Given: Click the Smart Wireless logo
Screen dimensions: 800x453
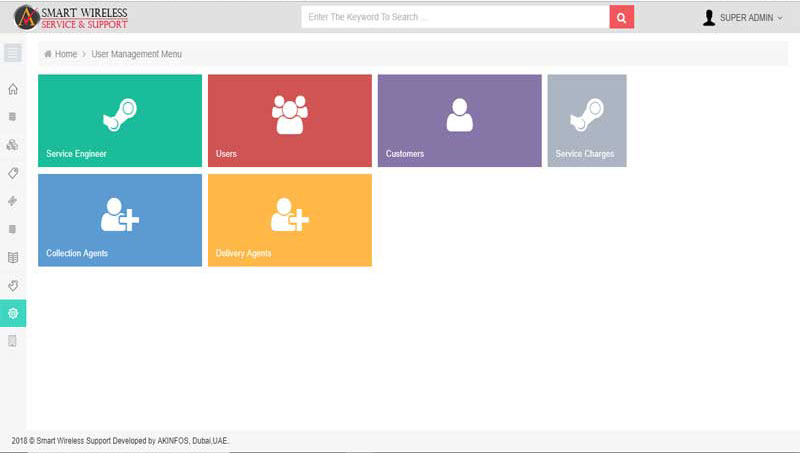Looking at the screenshot, I should pos(71,17).
